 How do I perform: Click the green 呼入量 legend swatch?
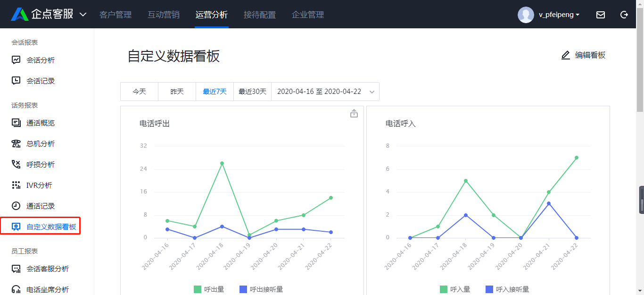444,289
